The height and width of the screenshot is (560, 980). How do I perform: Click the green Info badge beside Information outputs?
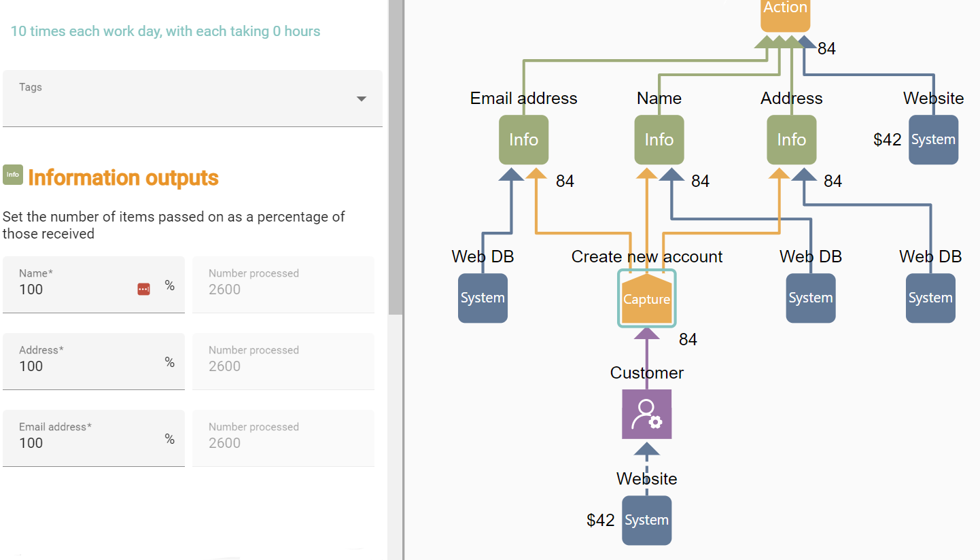[x=13, y=175]
